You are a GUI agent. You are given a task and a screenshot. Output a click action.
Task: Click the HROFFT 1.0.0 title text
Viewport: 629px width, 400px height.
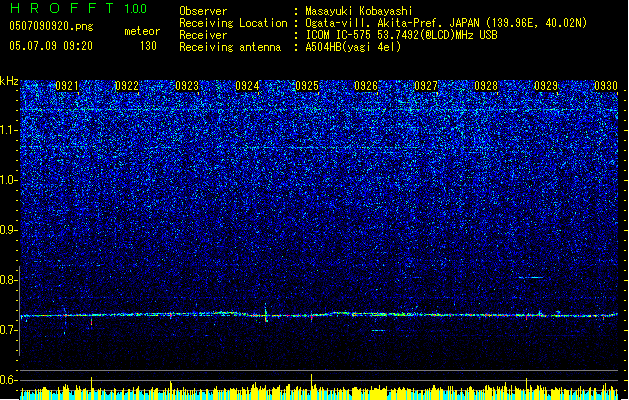tap(78, 8)
